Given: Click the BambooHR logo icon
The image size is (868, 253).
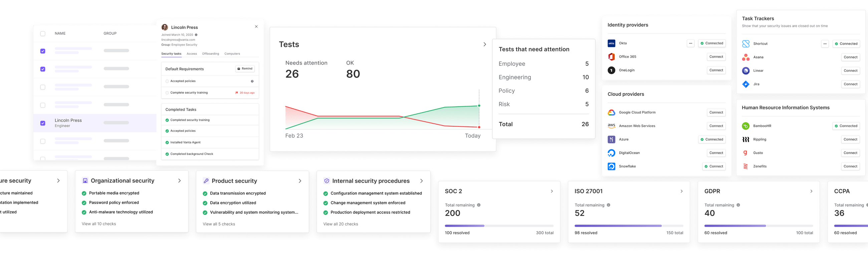Looking at the screenshot, I should 746,126.
